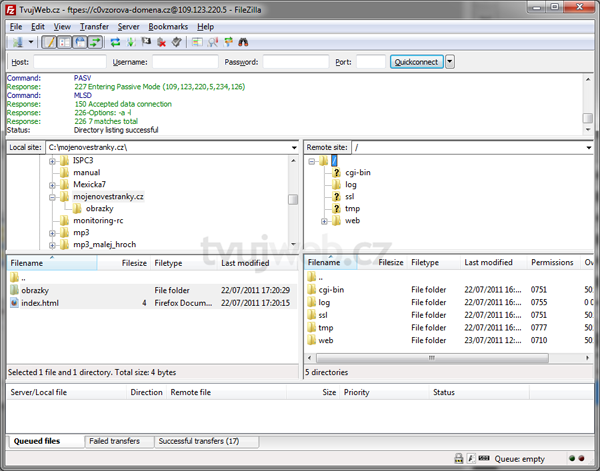Screen dimensions: 600x471
Task: Open the File menu
Action: 16,27
